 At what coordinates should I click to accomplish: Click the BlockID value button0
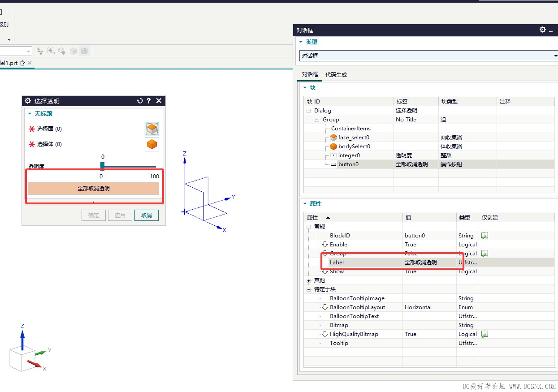[415, 236]
